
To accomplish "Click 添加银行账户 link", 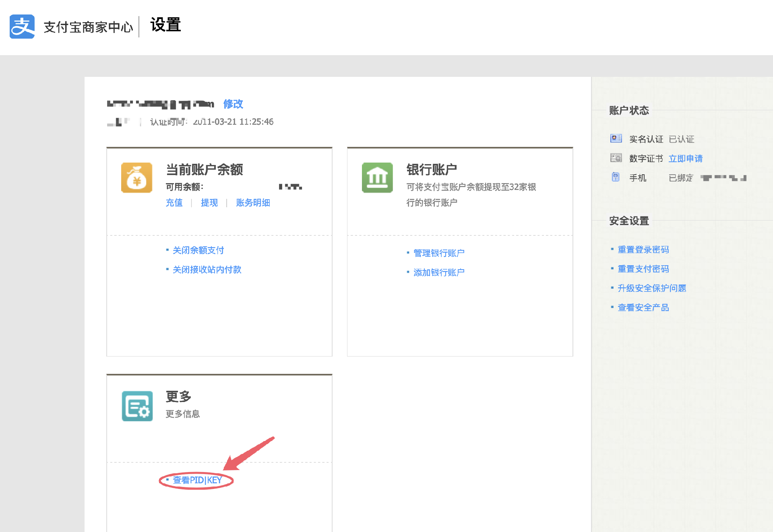I will click(439, 272).
